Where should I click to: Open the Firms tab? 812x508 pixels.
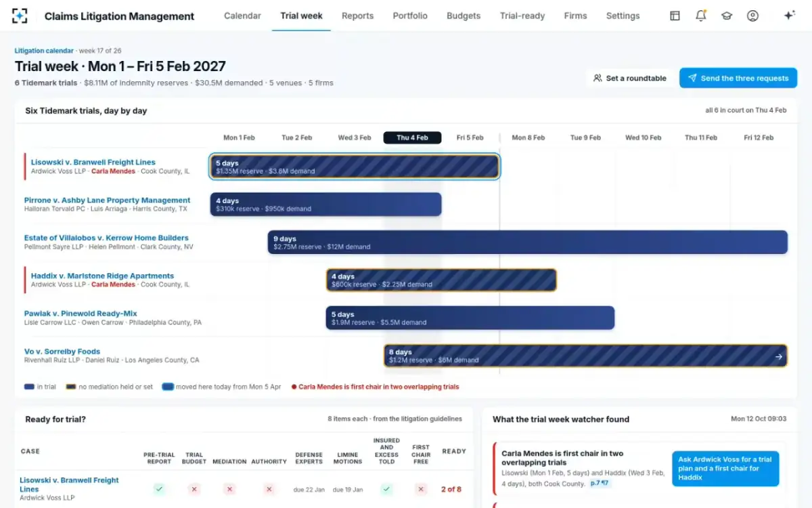[x=575, y=16]
